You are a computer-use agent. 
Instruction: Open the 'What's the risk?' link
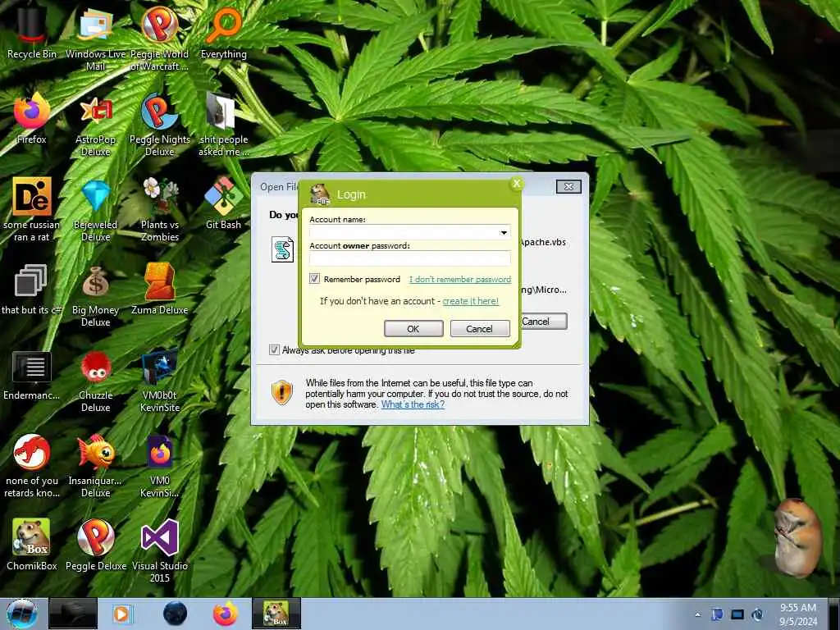click(x=413, y=404)
